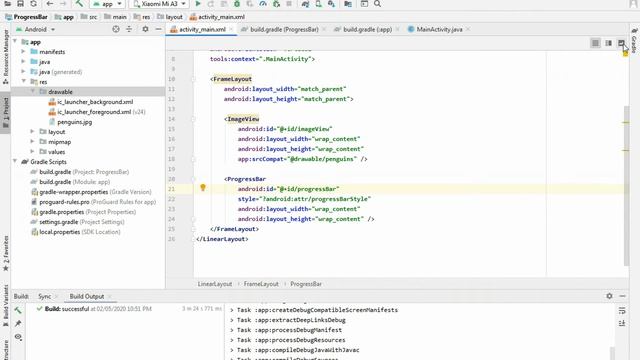640x360 pixels.
Task: Click the eye filter icon in Build panel
Action: (x=18, y=337)
